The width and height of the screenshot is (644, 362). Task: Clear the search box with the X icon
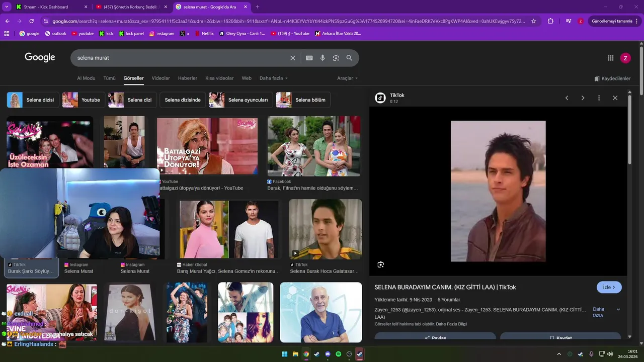(293, 58)
